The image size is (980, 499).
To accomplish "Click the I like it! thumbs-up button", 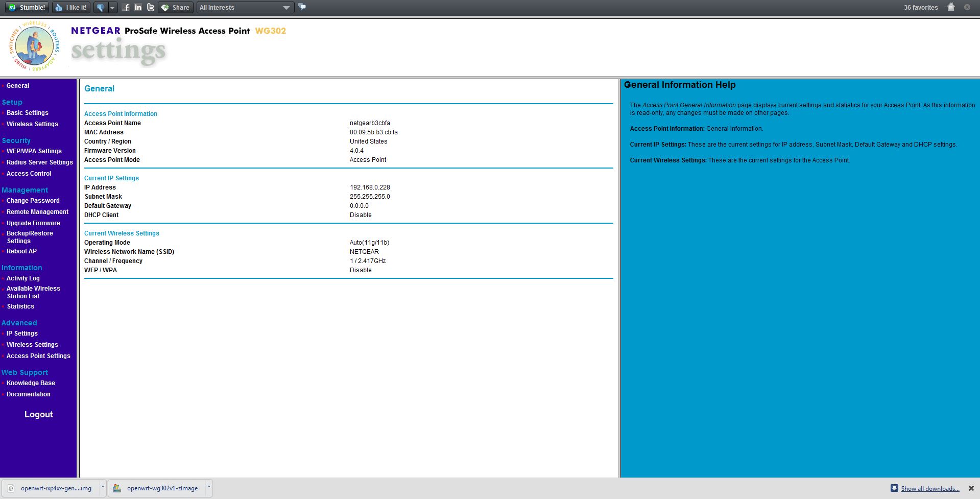I will pos(71,8).
